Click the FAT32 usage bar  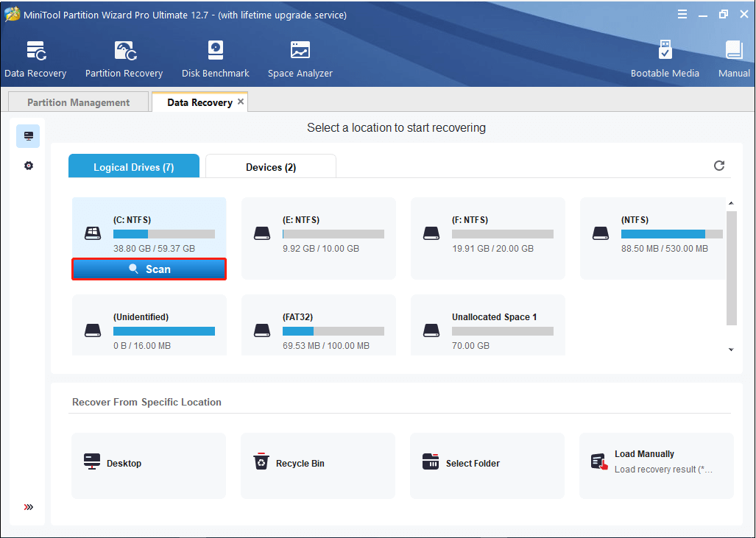(x=333, y=331)
